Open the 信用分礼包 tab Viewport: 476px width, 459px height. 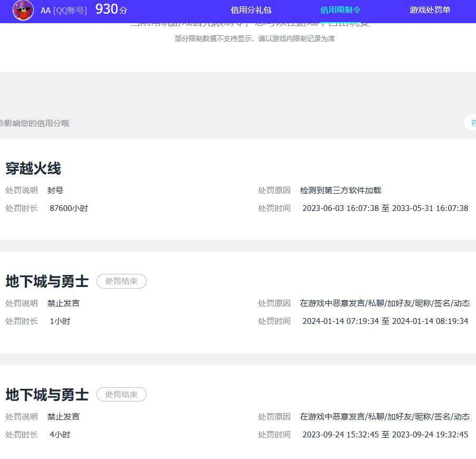[251, 10]
